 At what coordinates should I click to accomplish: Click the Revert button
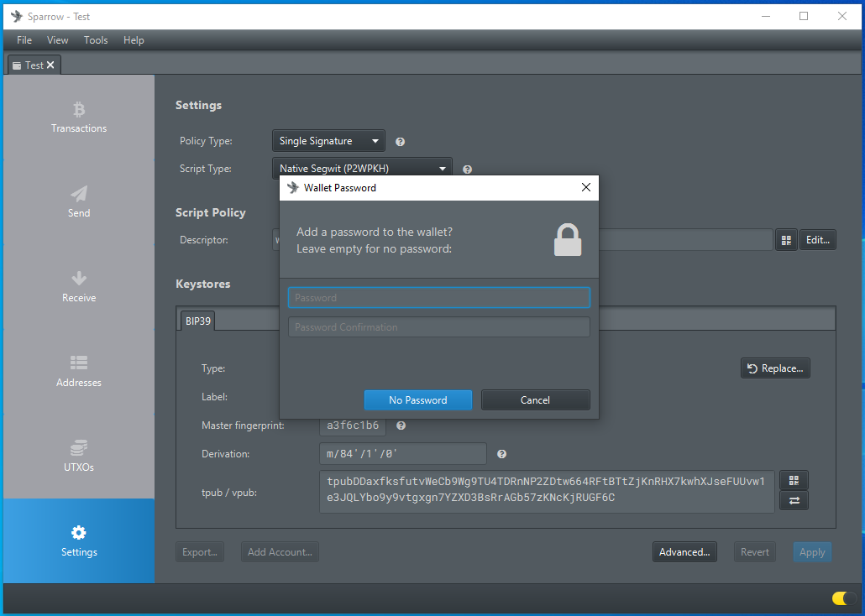pos(755,552)
